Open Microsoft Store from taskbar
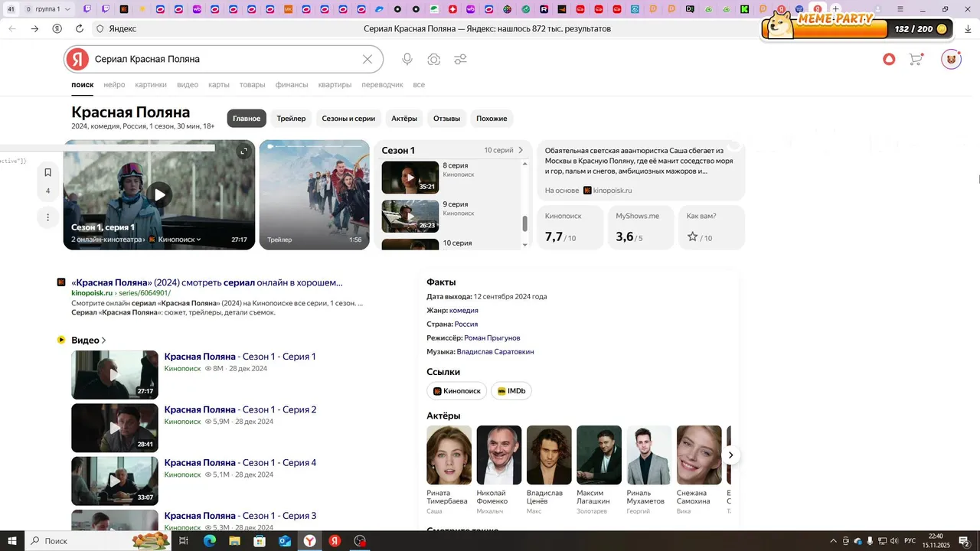980x551 pixels. click(260, 541)
